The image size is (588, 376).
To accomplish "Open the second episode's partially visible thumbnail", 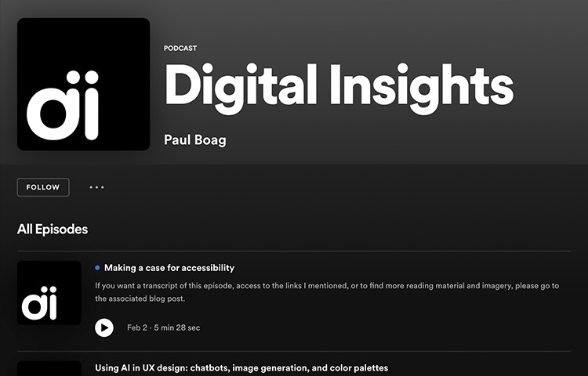I will [49, 368].
